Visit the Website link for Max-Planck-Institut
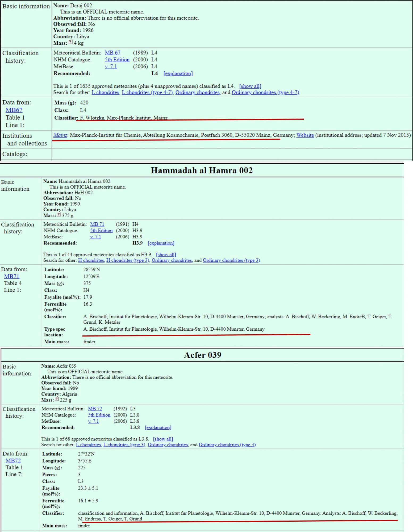The width and height of the screenshot is (413, 532). [x=305, y=135]
